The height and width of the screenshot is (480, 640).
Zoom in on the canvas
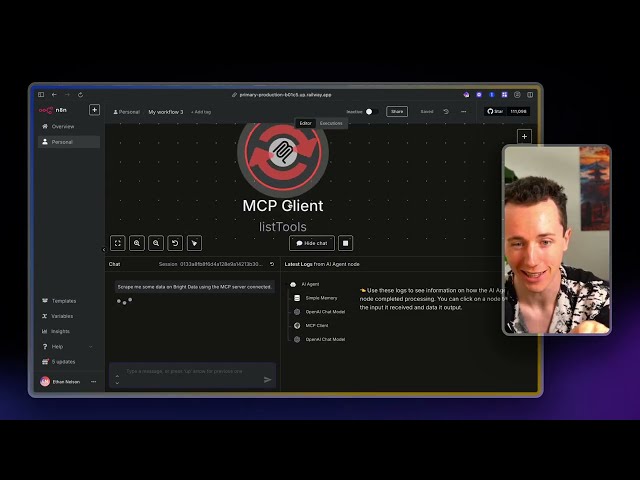tap(137, 243)
